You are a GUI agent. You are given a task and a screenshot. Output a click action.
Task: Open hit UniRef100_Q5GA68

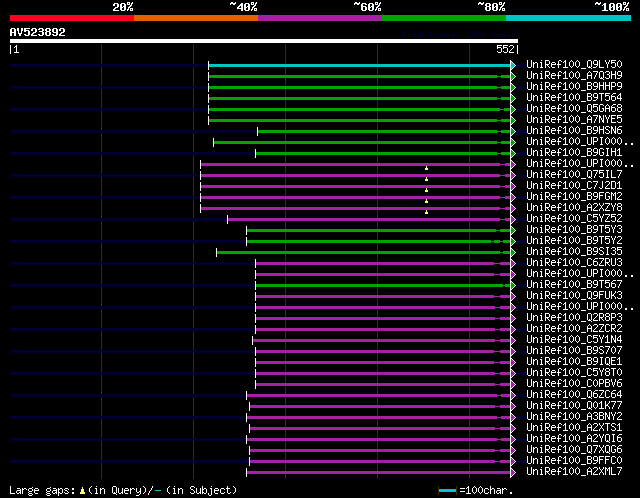[574, 109]
